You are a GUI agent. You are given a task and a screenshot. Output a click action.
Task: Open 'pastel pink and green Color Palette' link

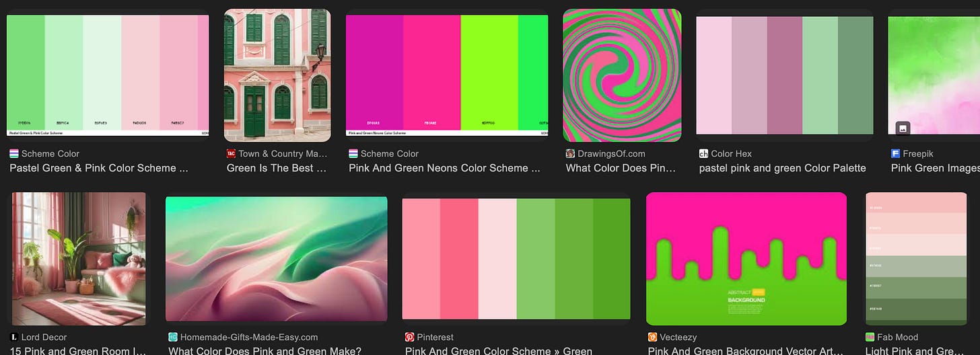click(782, 168)
